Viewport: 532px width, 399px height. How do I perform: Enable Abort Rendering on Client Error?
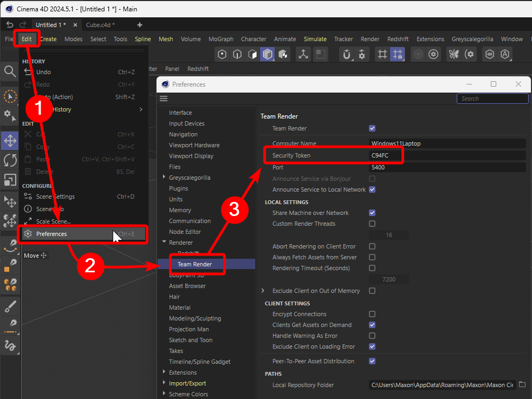(372, 246)
